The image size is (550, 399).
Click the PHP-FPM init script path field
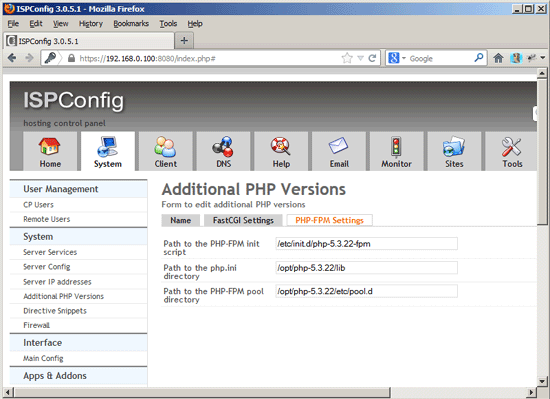[x=367, y=244]
